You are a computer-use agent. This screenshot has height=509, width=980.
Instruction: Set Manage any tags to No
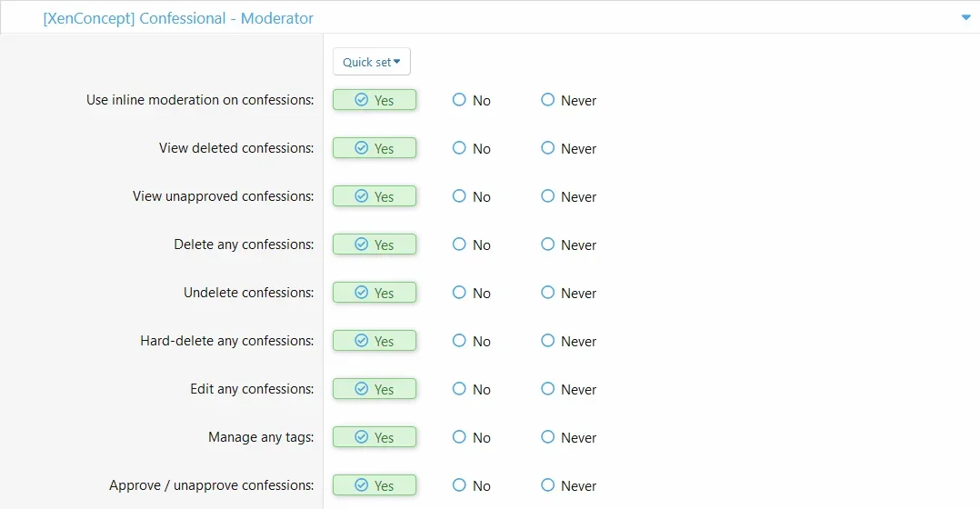471,437
